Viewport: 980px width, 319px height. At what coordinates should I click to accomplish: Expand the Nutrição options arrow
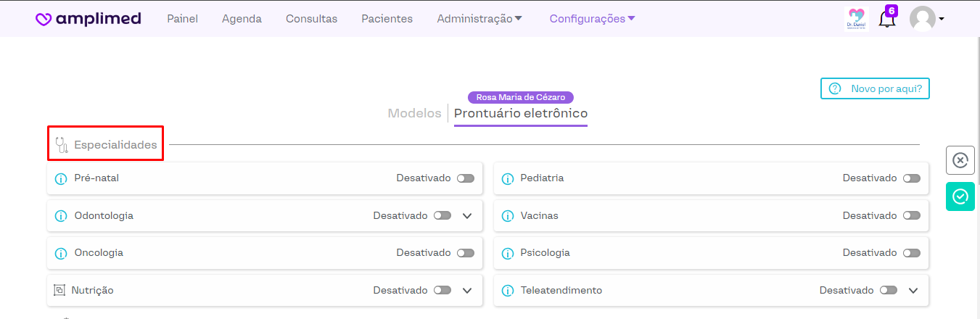point(467,291)
